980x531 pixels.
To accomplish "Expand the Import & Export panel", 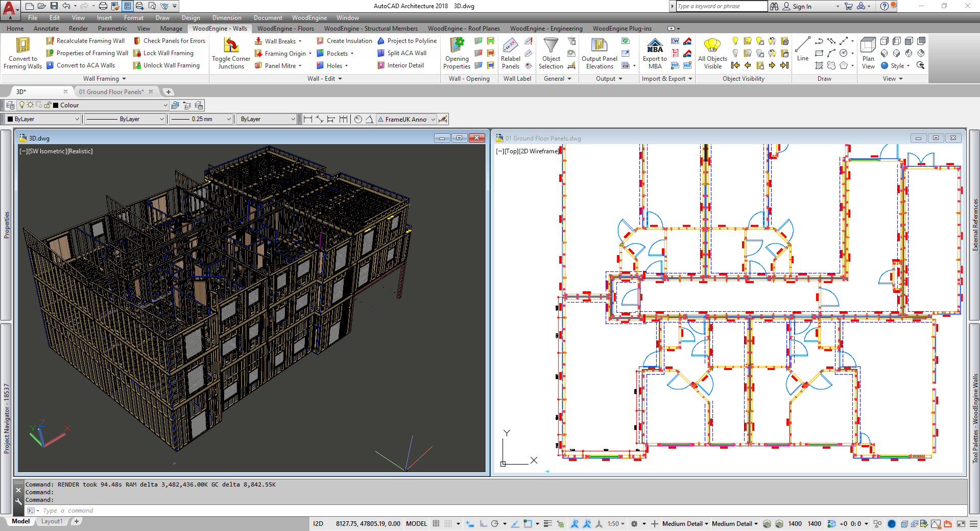I will click(x=667, y=79).
